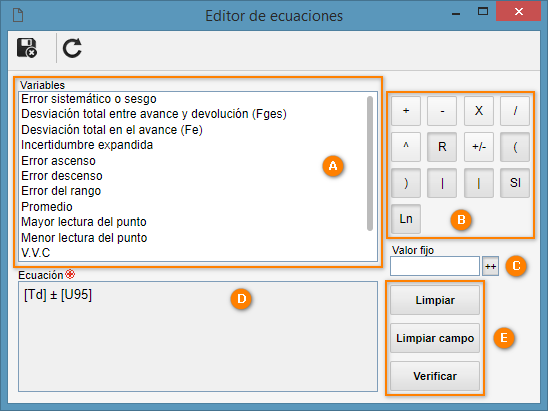Click the Limpiar button
This screenshot has width=548, height=411.
(435, 300)
